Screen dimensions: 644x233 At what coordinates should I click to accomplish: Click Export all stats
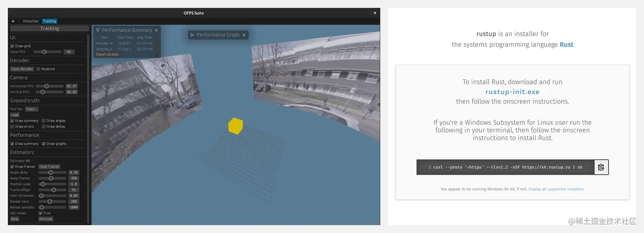point(107,55)
